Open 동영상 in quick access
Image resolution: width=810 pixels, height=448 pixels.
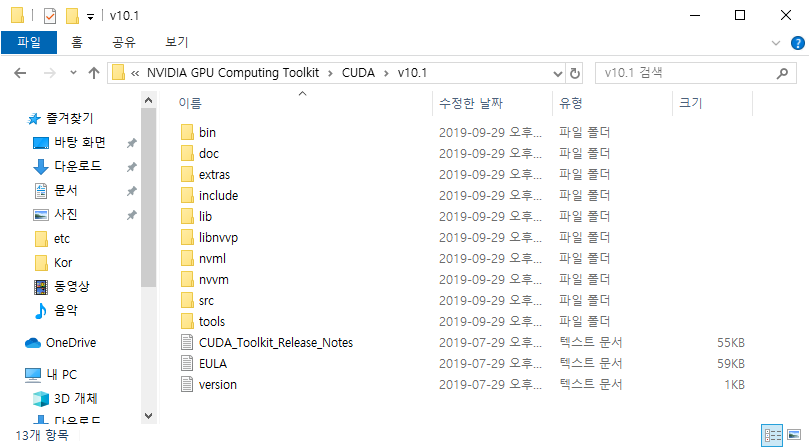(61, 286)
